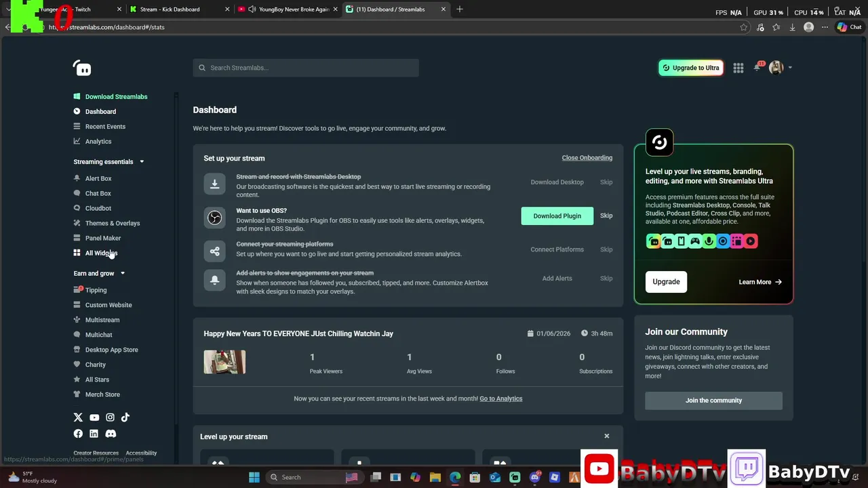
Task: Click the download icon beside Stream and record
Action: [214, 184]
